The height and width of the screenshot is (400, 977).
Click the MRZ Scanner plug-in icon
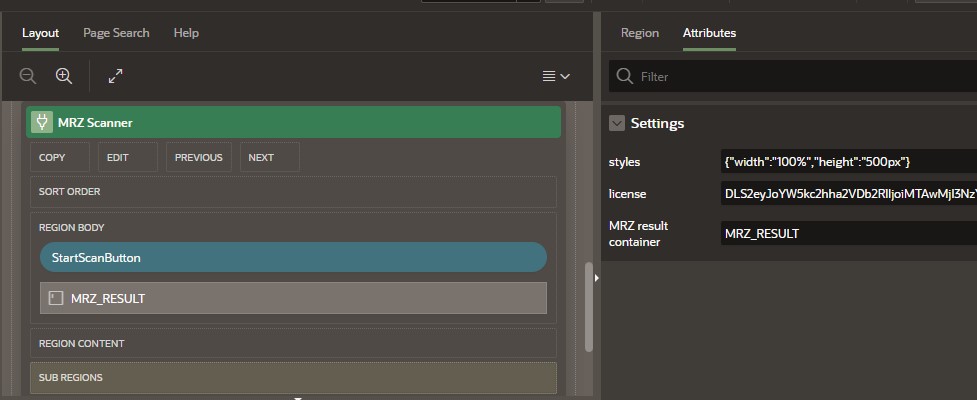[42, 122]
